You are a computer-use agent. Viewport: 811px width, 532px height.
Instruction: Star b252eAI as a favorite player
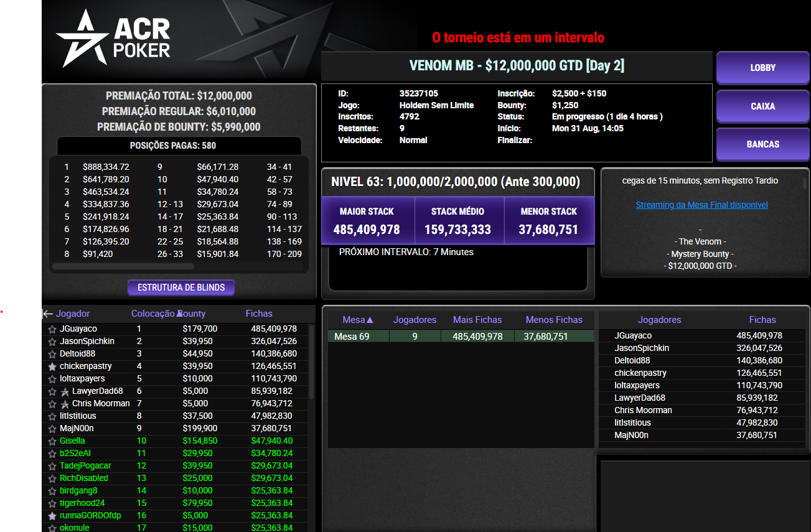[52, 454]
